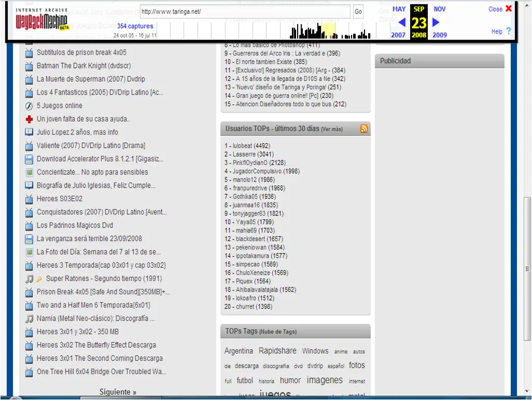Click TV icon beside One Tree Hill 6x04

[x=29, y=372]
